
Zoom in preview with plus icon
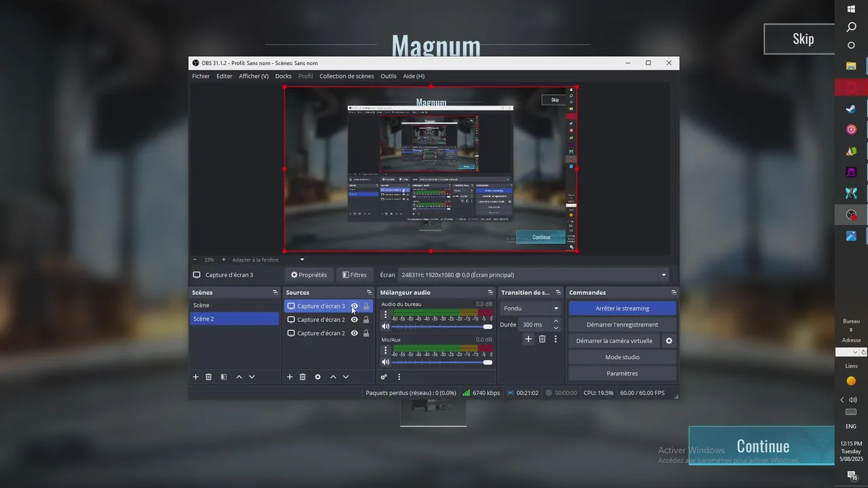224,260
